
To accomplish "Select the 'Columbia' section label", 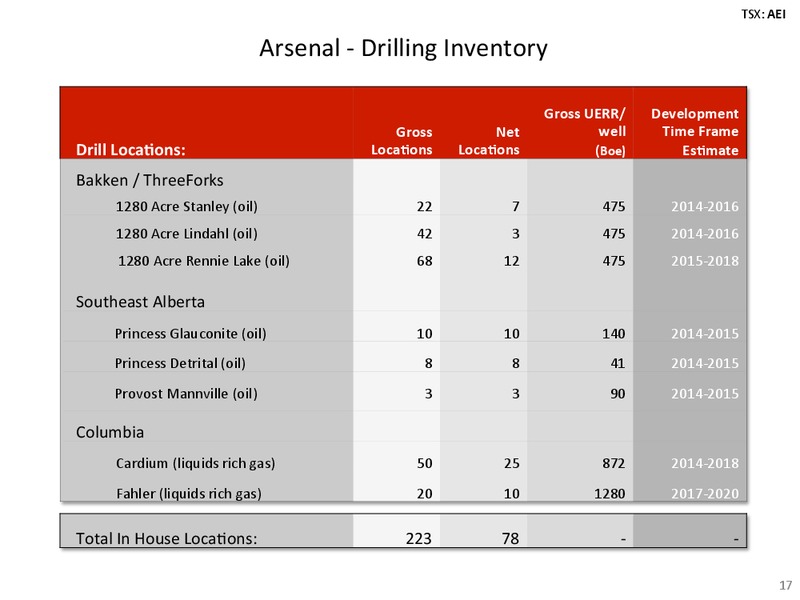I will [x=110, y=433].
